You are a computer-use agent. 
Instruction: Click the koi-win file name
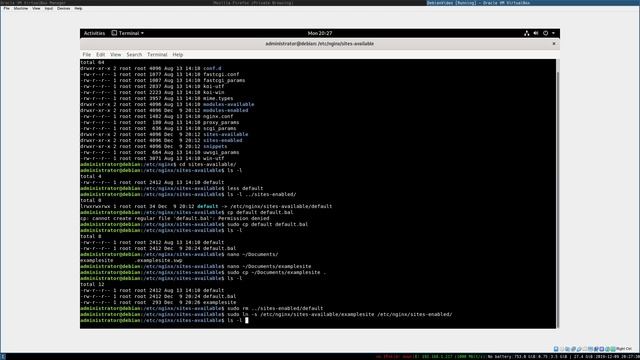click(x=213, y=92)
